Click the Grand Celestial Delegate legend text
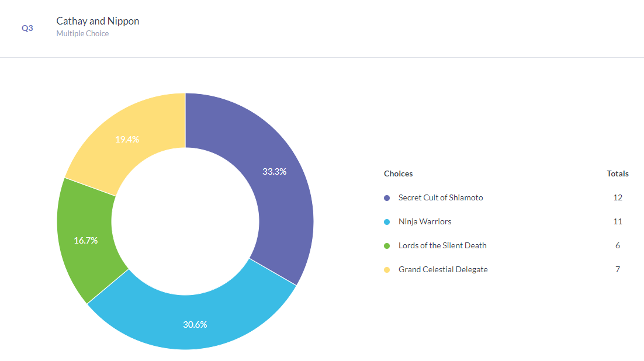Viewport: 644px width, 361px height. 443,269
